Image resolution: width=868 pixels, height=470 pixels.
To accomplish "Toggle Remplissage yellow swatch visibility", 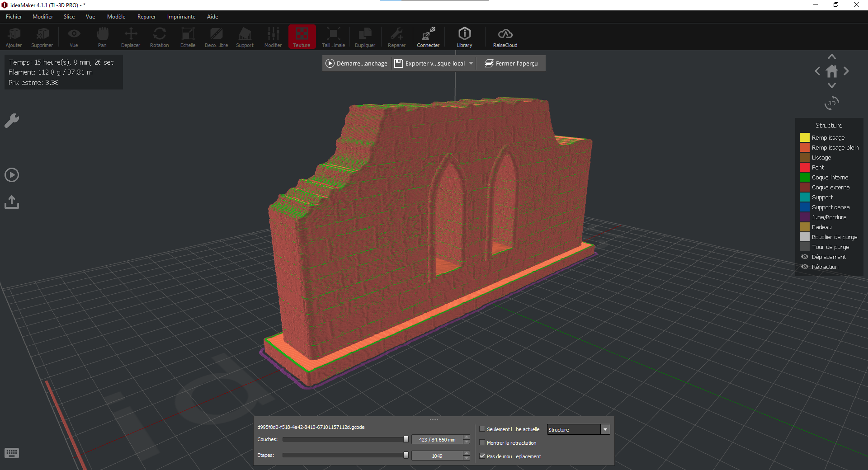I will [805, 137].
